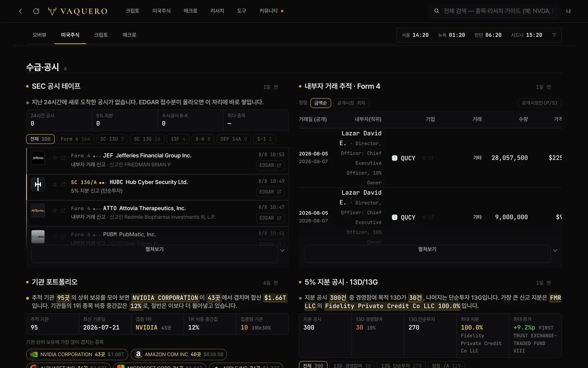
Task: Click the Hub Cyber Security logo
Action: (38, 184)
